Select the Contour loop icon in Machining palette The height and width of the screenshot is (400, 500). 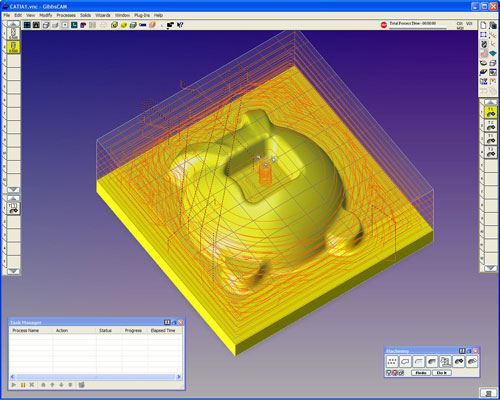click(405, 361)
